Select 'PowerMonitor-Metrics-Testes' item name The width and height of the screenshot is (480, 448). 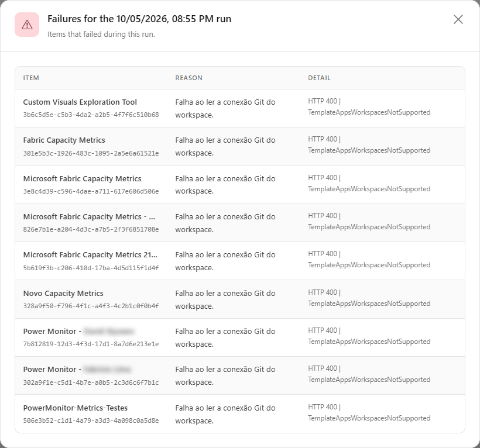tap(76, 408)
